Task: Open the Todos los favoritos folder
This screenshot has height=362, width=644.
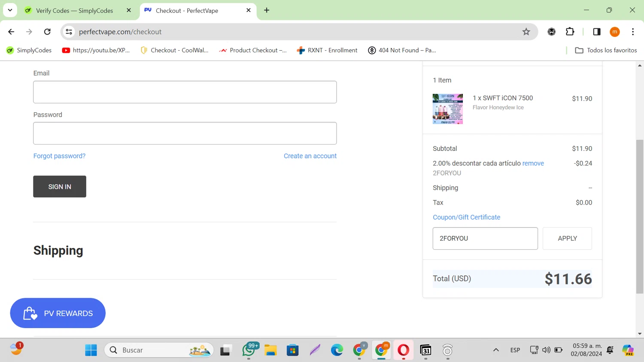Action: click(x=606, y=50)
